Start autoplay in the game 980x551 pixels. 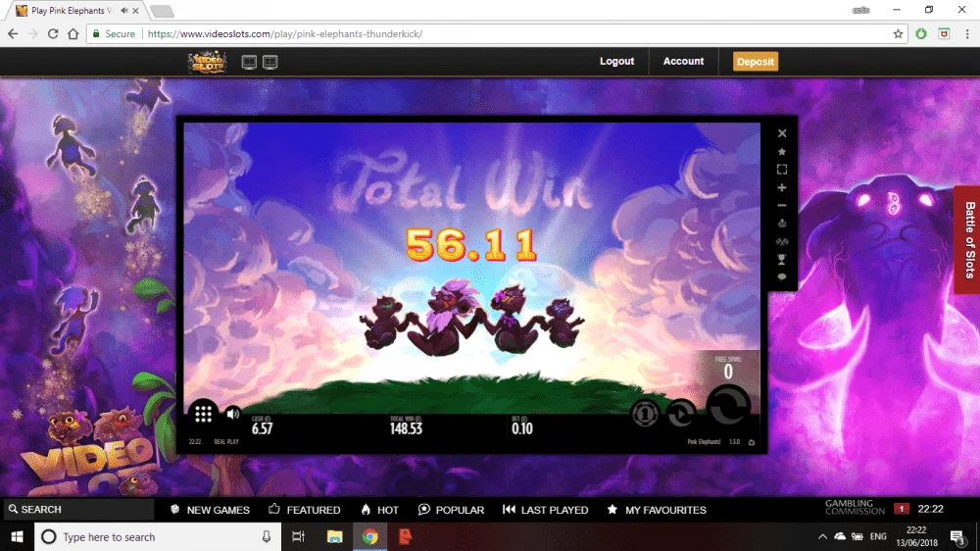click(x=681, y=414)
